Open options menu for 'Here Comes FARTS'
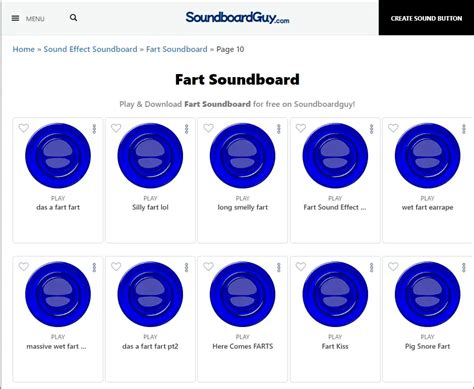This screenshot has width=474, height=389. (279, 267)
